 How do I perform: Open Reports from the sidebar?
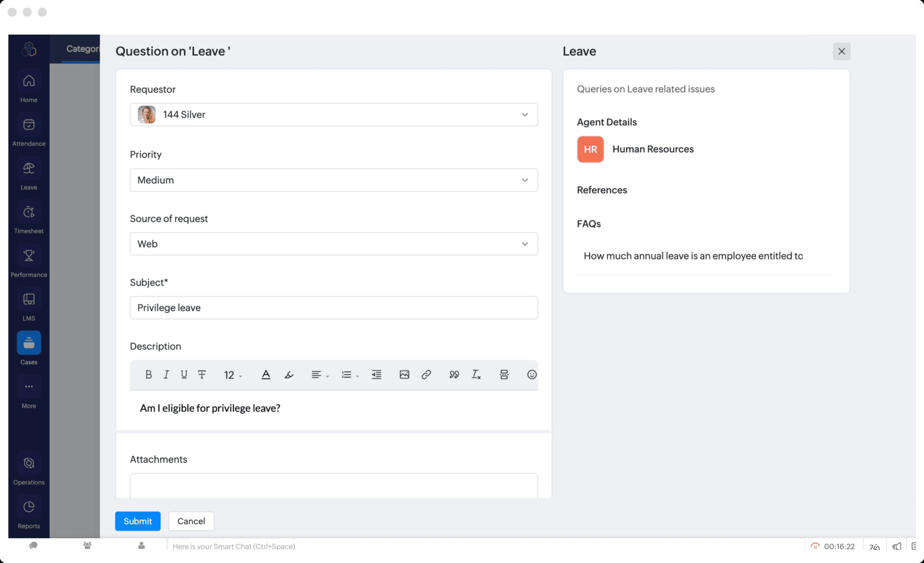[x=28, y=507]
